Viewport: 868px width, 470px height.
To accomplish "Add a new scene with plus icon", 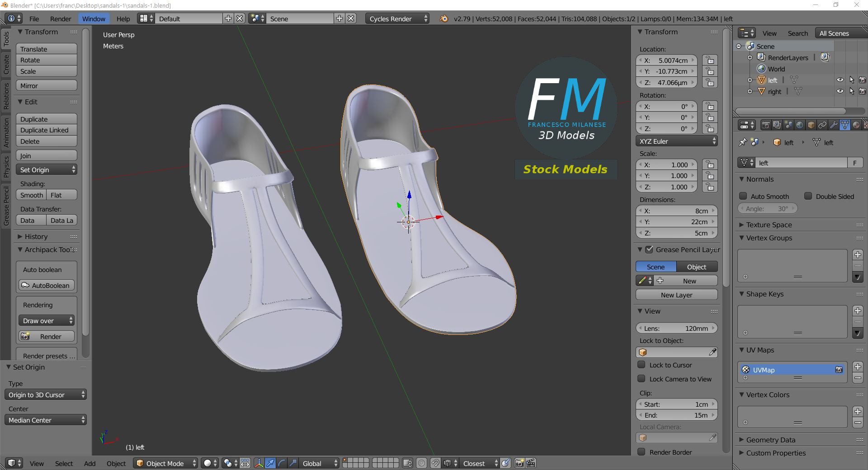I will click(x=340, y=19).
